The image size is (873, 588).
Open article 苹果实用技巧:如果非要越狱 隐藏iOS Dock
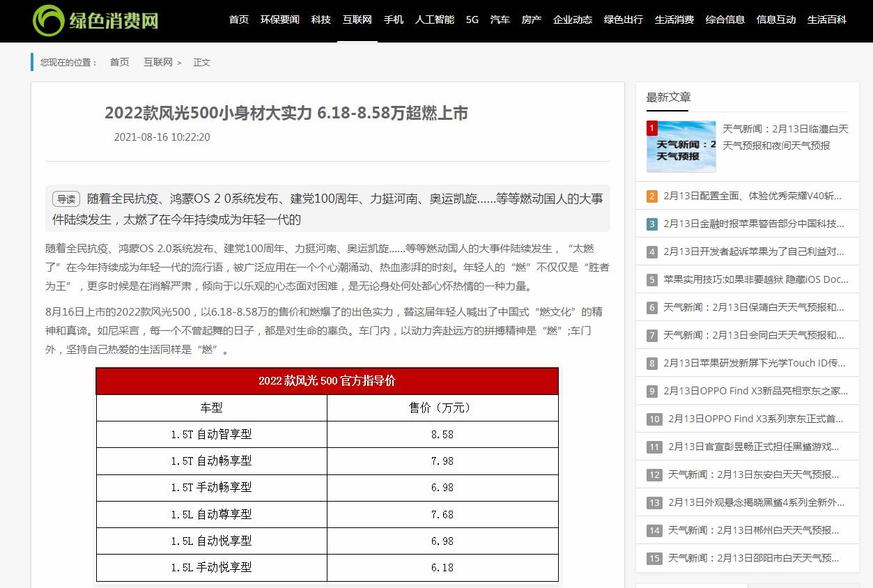click(756, 279)
